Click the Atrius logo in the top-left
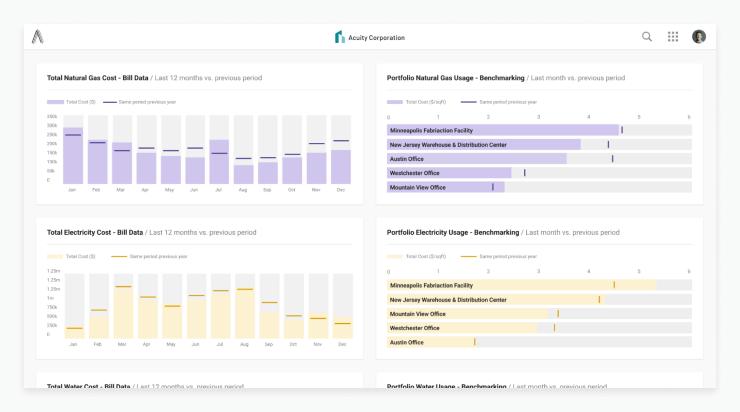This screenshot has width=740, height=412. coord(38,37)
